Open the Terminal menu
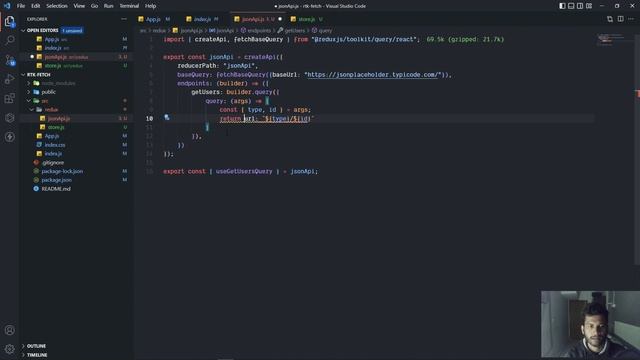Screen dimensions: 640x360 pos(129,6)
